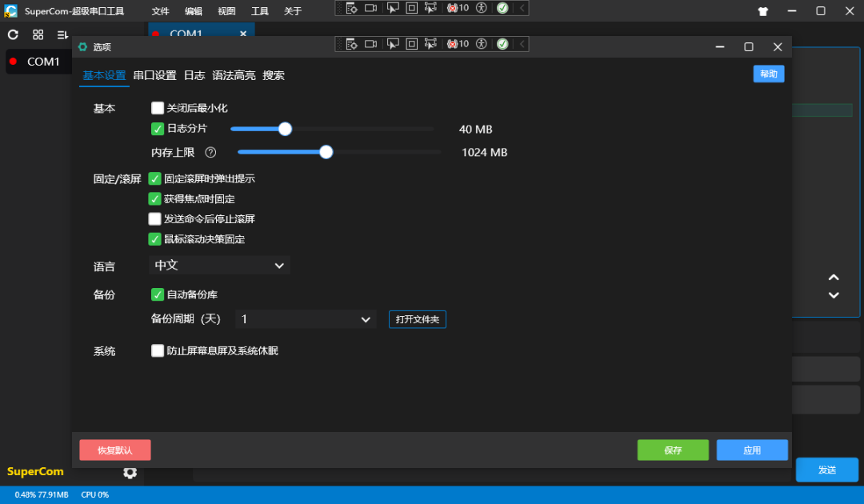Select the pointer click icon on the toolbar
Screen dimensions: 864x504
point(392,44)
